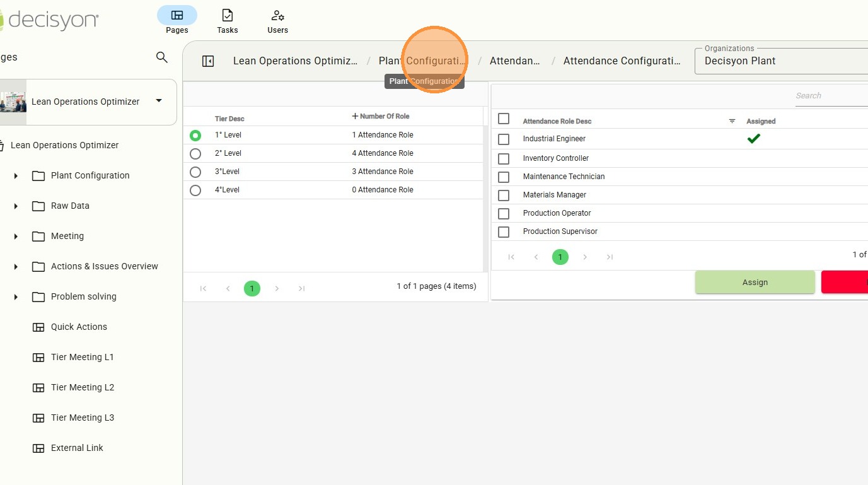The image size is (868, 485).
Task: Check the Inventory Controller checkbox
Action: click(504, 158)
